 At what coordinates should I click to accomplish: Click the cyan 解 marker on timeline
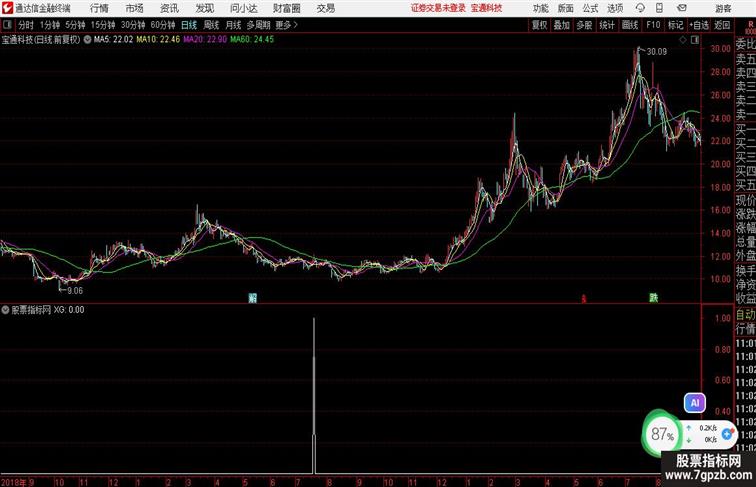pyautogui.click(x=252, y=298)
